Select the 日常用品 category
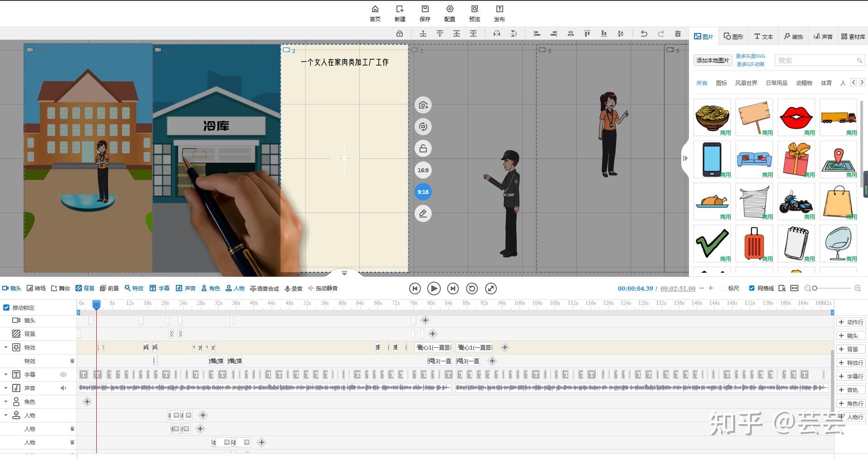868x459 pixels. [776, 83]
